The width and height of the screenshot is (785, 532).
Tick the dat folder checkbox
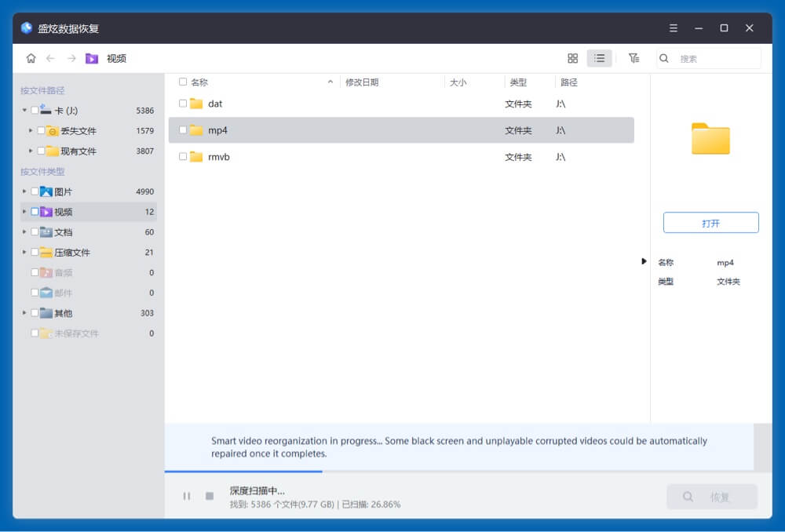coord(183,104)
